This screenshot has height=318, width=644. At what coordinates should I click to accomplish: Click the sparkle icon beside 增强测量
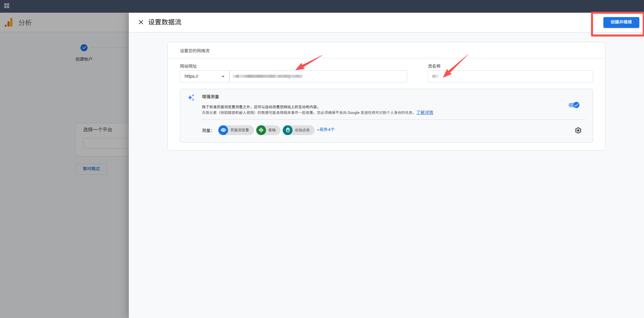(191, 98)
